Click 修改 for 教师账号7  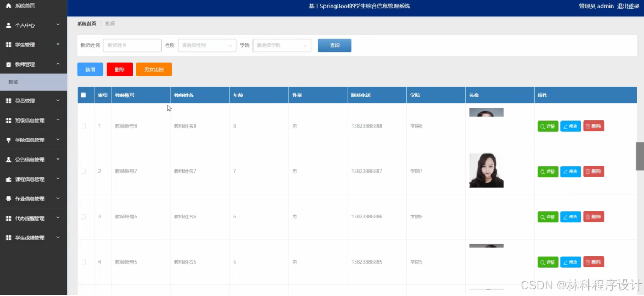pyautogui.click(x=570, y=172)
